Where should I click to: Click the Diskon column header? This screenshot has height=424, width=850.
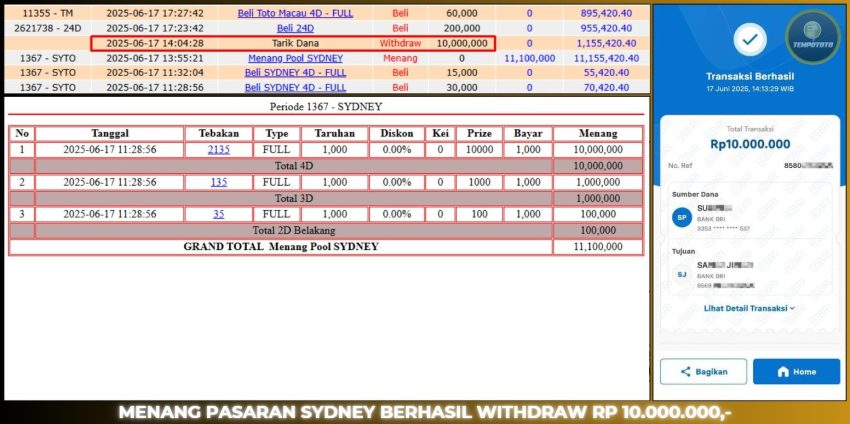(397, 133)
